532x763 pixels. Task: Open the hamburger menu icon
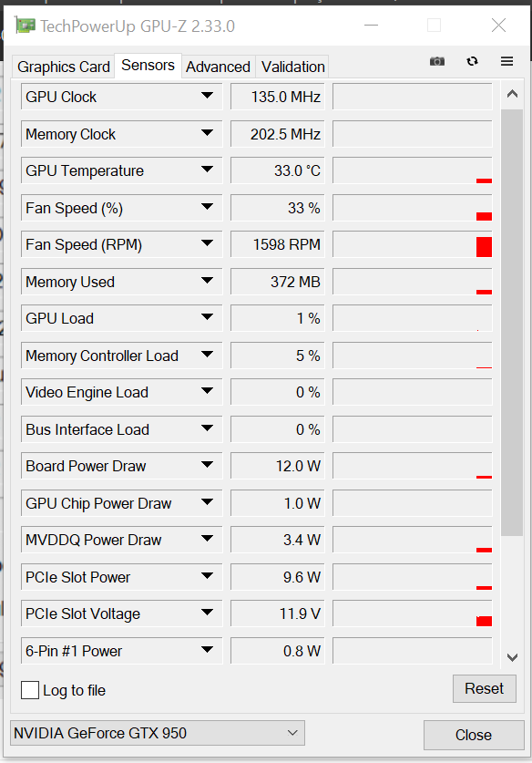point(506,61)
